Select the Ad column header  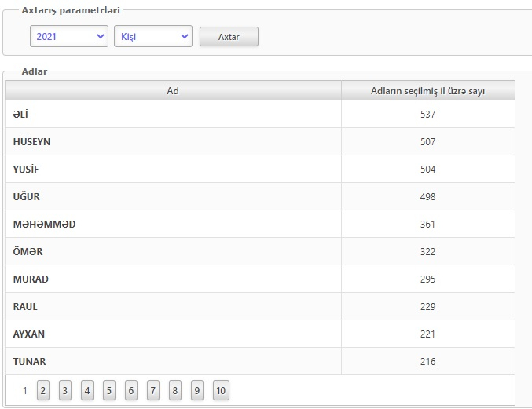coord(173,90)
